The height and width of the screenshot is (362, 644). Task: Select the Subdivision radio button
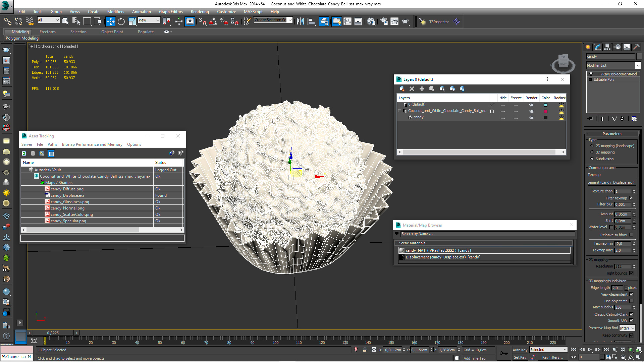pos(592,159)
